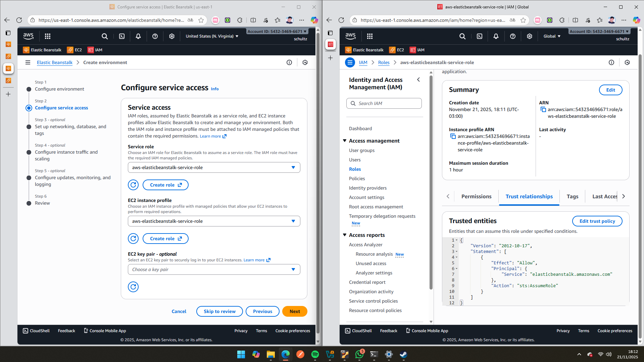Open Roles in IAM sidebar
The height and width of the screenshot is (362, 644).
tap(355, 169)
